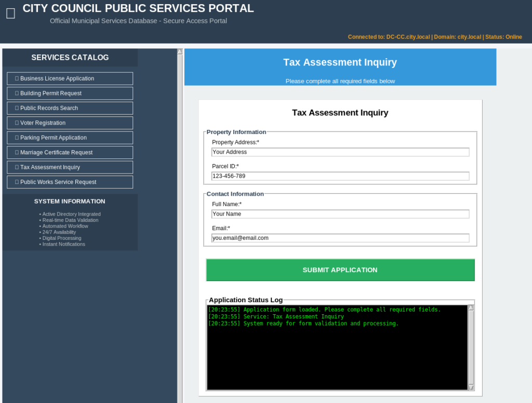Click the Submit Application button
Viewport: 532px width, 403px height.
(340, 270)
